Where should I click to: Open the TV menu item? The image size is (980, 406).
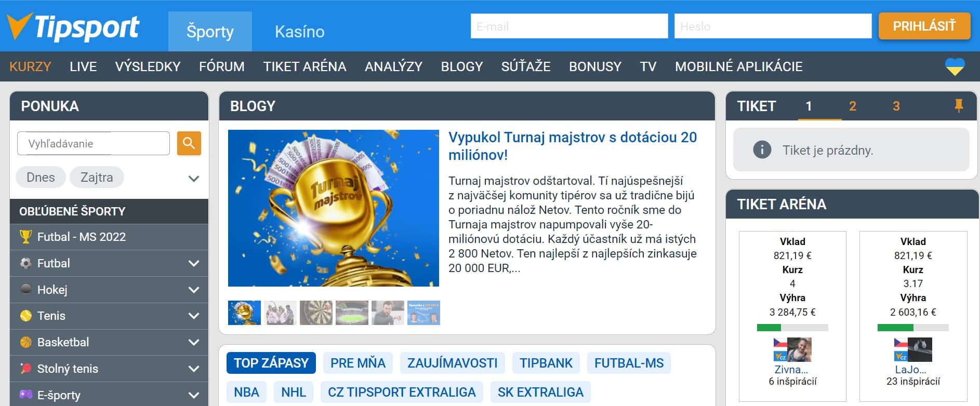[648, 66]
